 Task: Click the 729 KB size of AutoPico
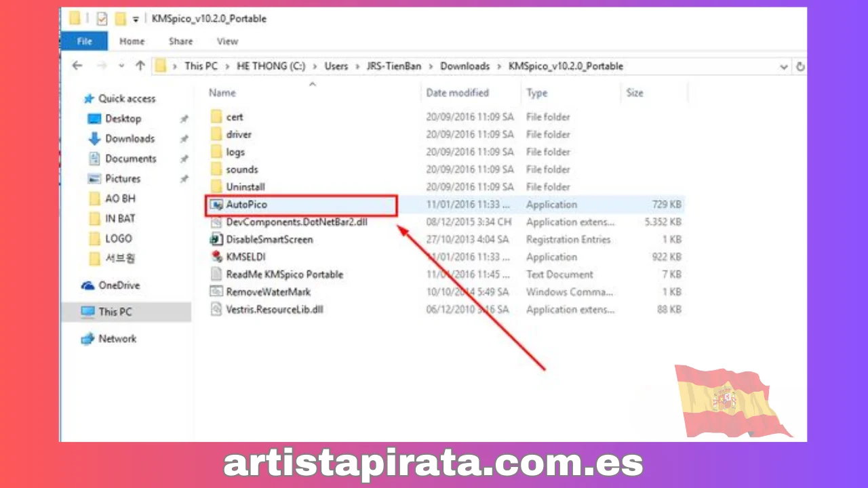pos(667,205)
